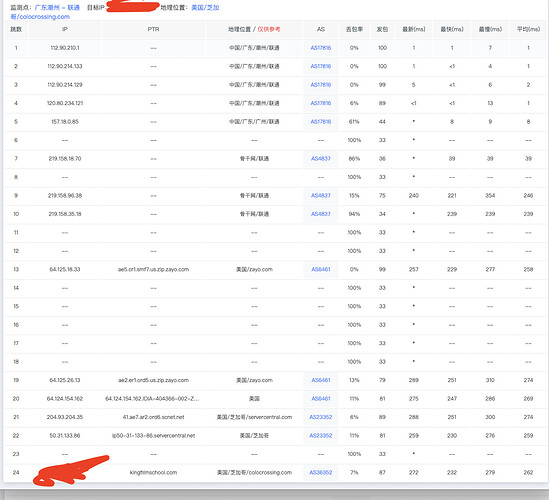Select location 中国/广东/广州/联通 in hop 5
This screenshot has height=500, width=549.
click(x=254, y=121)
